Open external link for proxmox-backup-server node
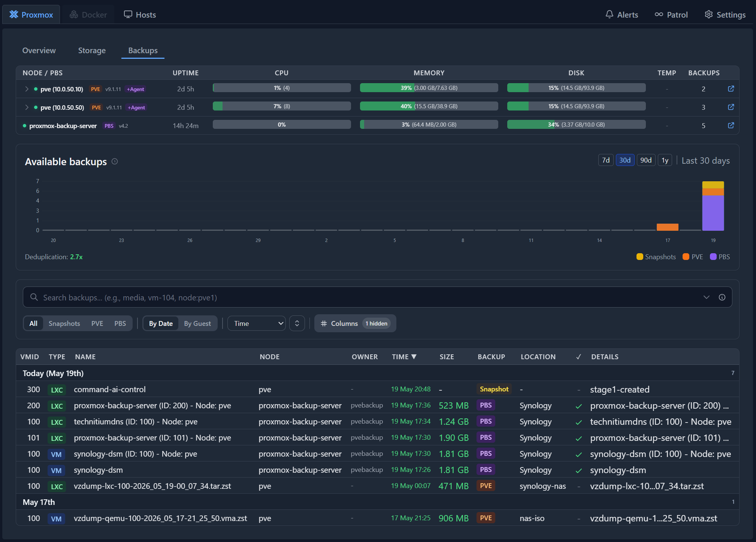Screen dimensions: 756x542 731,125
